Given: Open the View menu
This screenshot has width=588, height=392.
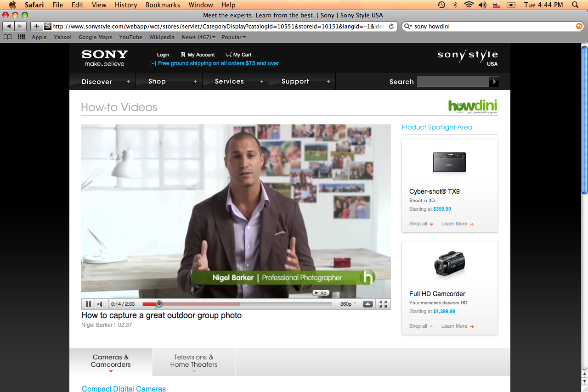Looking at the screenshot, I should point(99,5).
